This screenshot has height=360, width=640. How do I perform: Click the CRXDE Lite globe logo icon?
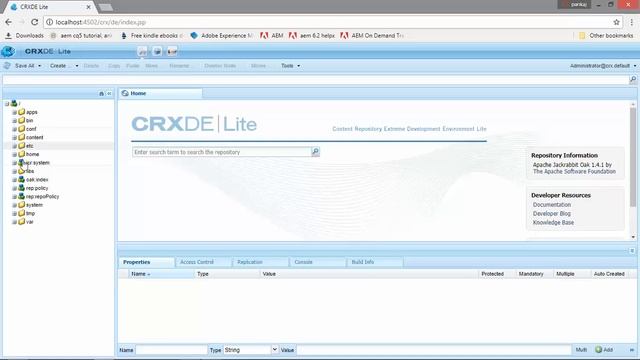(8, 51)
